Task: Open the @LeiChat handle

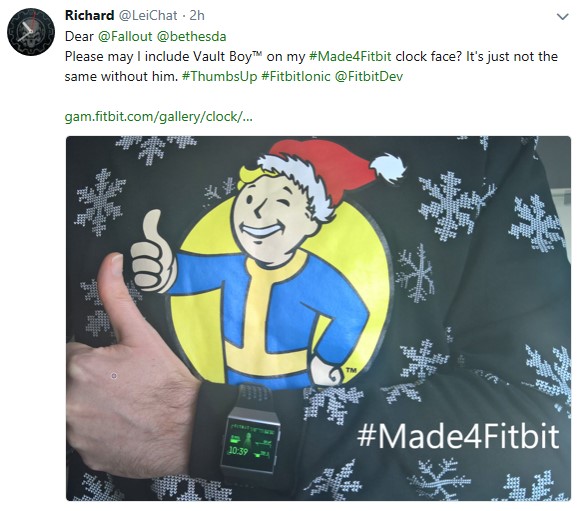Action: [x=148, y=16]
